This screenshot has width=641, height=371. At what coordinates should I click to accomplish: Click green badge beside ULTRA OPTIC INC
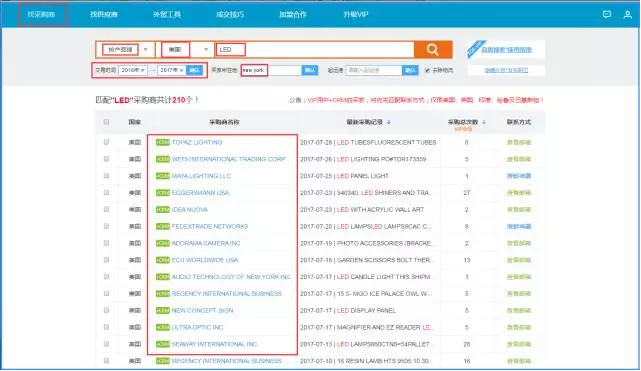pos(163,327)
